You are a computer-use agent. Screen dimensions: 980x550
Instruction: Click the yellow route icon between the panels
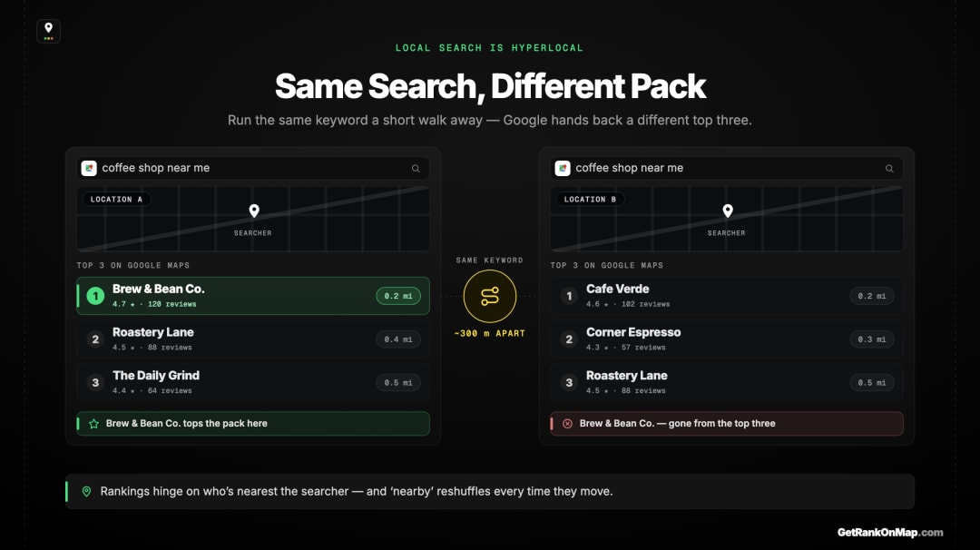[490, 296]
